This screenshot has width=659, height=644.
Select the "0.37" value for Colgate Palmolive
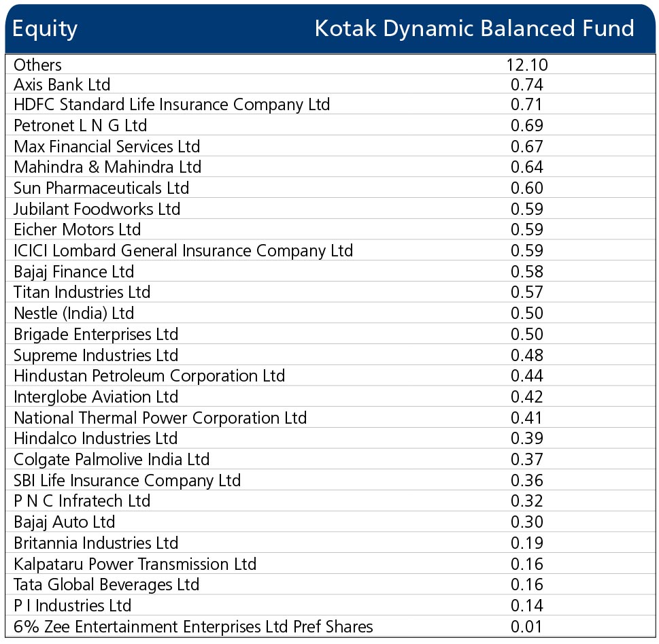527,460
